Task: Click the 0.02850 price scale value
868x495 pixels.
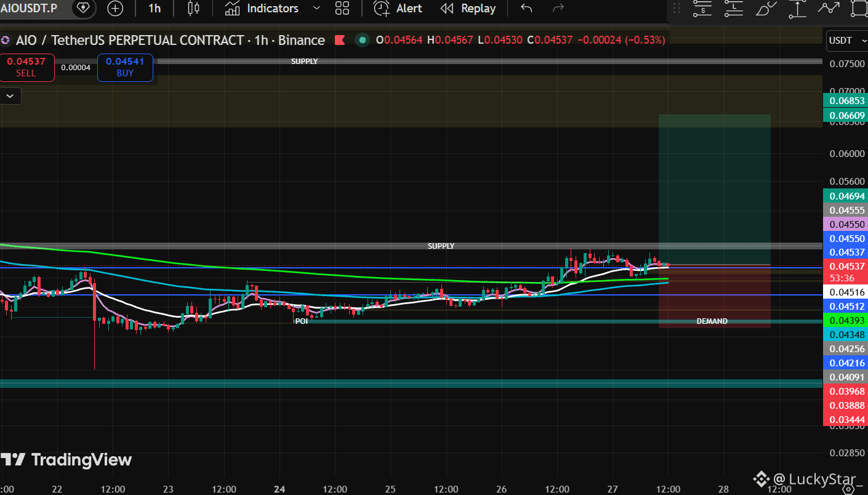Action: 847,453
